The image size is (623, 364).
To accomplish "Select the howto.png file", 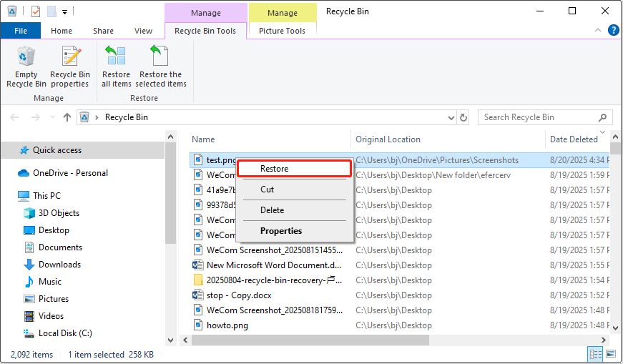I will click(227, 325).
